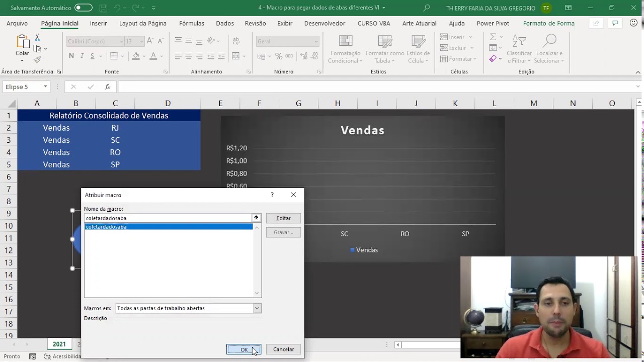Open the Arquivo menu tab
Screen dimensions: 644x362
[17, 24]
